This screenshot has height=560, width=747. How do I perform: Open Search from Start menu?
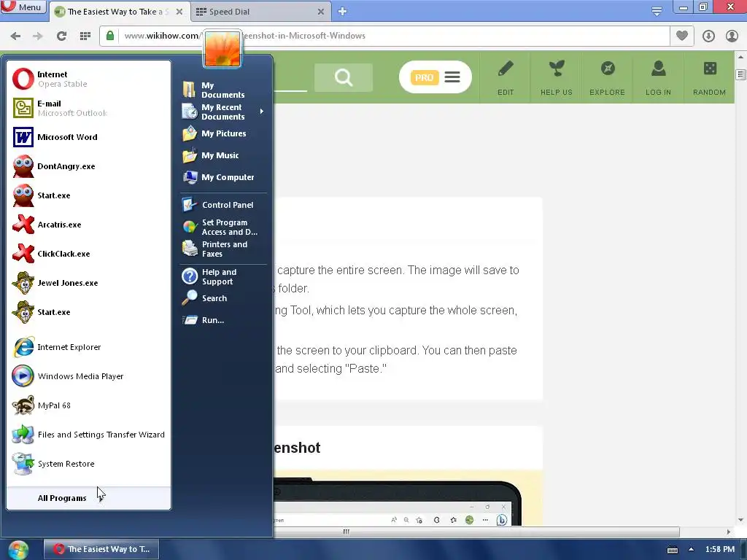tap(223, 298)
